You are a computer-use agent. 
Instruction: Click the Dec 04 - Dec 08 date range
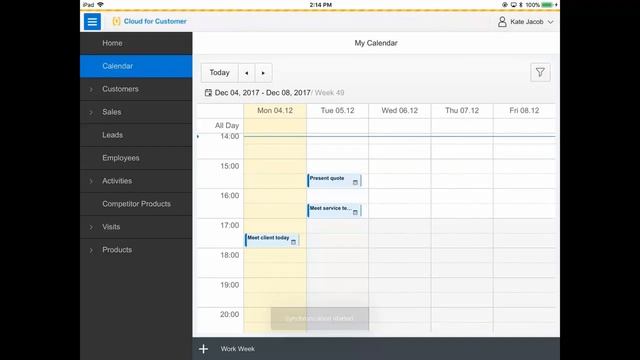(x=262, y=93)
